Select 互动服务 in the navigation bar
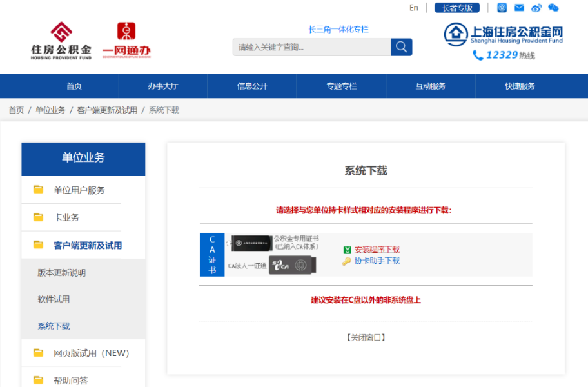This screenshot has height=387, width=588. (x=430, y=86)
